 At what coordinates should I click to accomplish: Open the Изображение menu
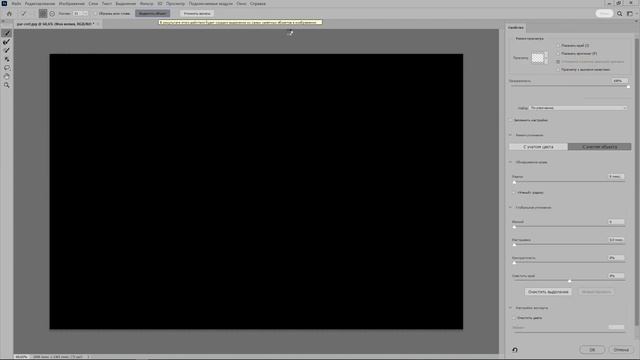point(72,4)
